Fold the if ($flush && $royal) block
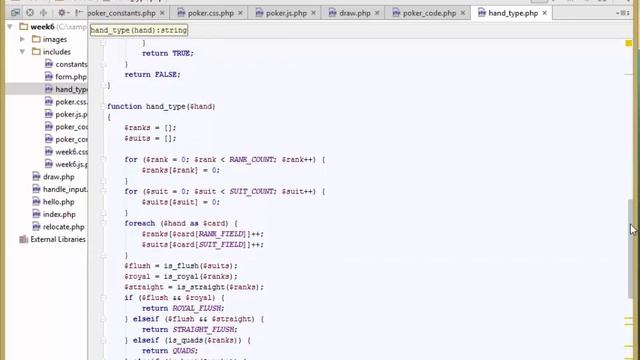 point(103,298)
